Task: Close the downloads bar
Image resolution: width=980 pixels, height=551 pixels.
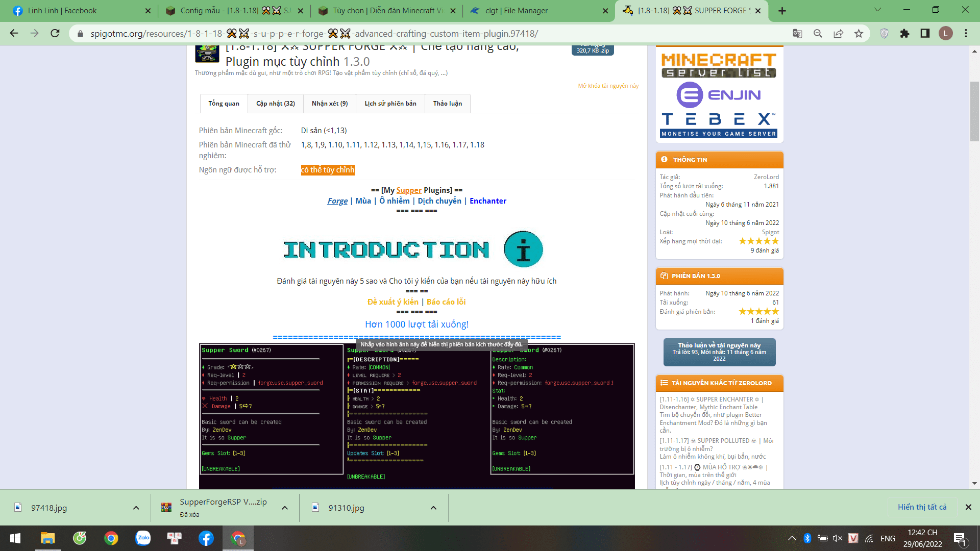Action: (x=968, y=507)
